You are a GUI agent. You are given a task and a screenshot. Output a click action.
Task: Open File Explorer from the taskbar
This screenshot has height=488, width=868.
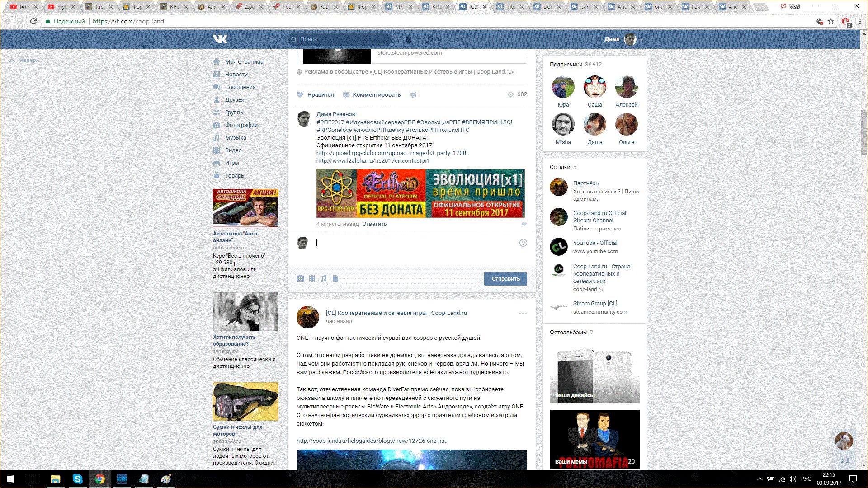[x=55, y=479]
